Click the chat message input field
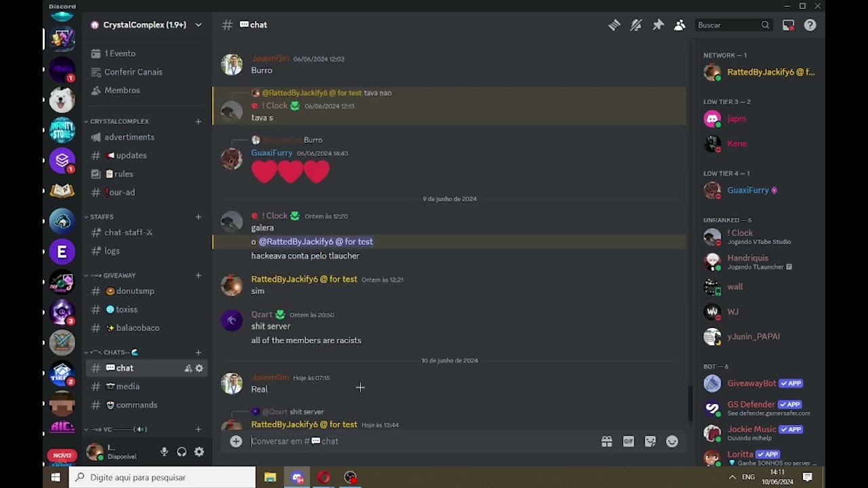 point(420,441)
